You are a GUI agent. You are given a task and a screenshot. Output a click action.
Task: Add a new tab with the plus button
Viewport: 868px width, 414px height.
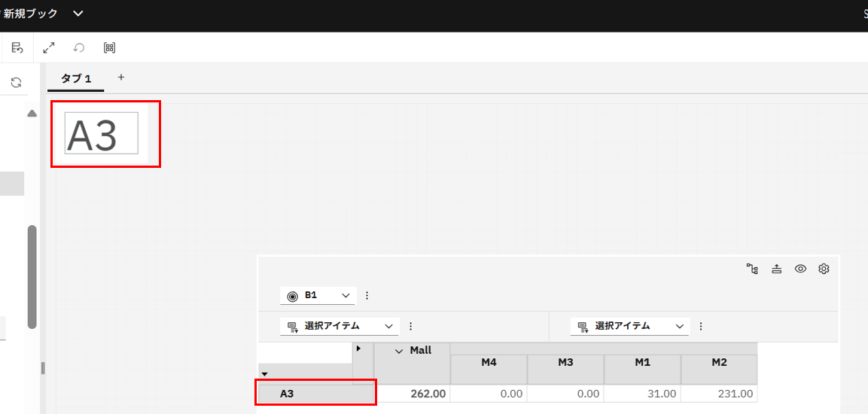(x=121, y=78)
